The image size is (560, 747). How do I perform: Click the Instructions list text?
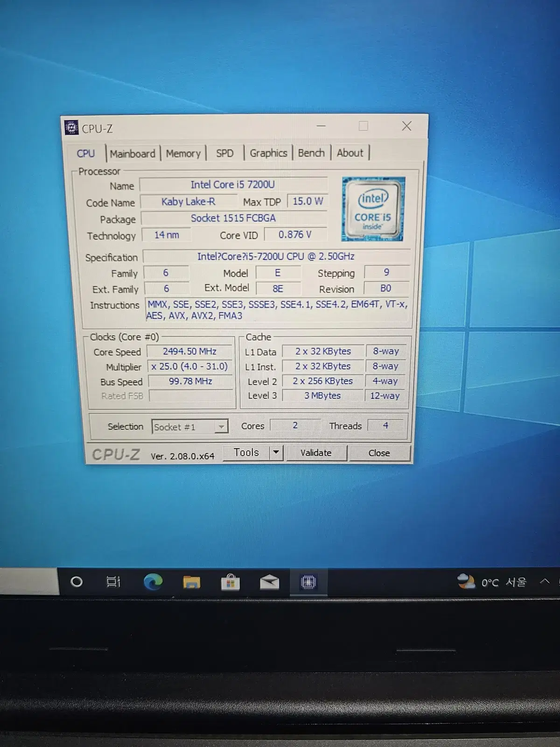277,310
